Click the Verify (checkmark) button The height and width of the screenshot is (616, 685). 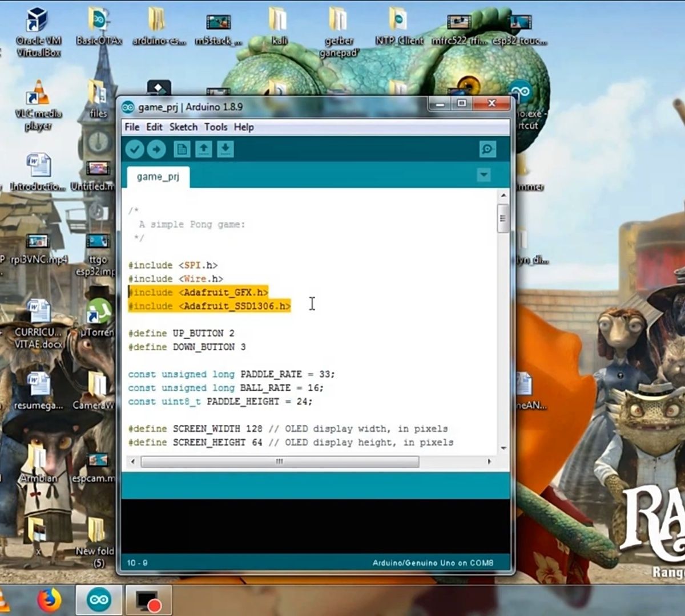pyautogui.click(x=135, y=149)
